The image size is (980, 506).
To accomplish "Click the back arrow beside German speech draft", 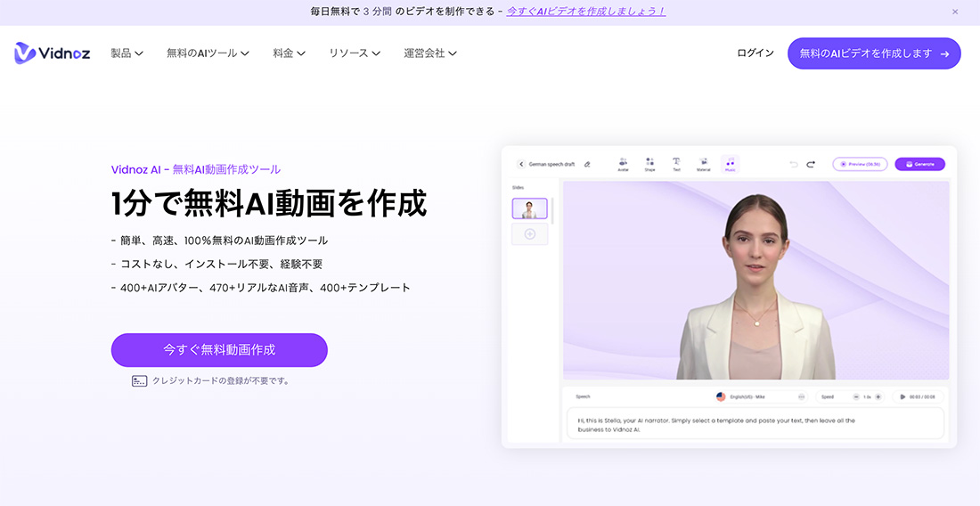I will (520, 164).
